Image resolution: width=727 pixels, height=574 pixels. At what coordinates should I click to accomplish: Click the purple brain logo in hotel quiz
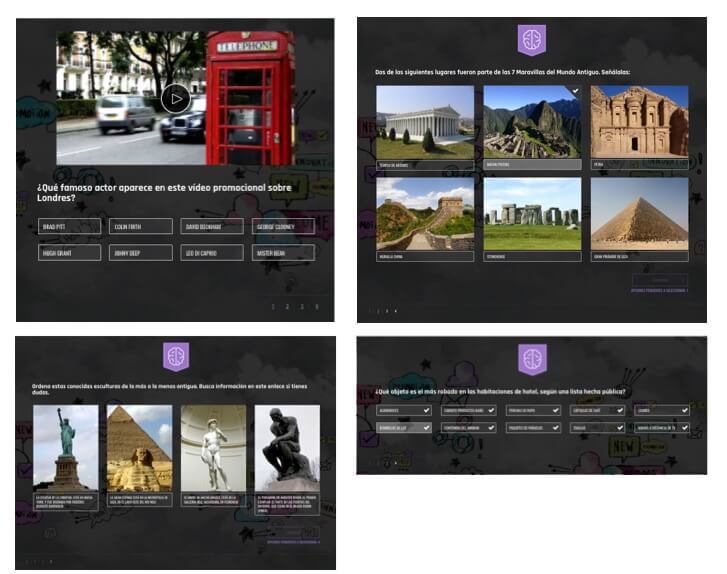[x=532, y=359]
